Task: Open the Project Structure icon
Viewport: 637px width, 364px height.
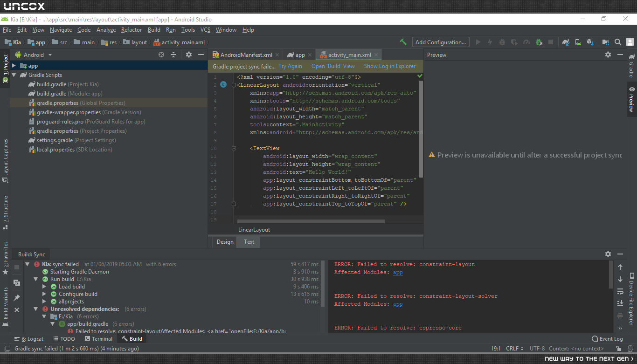Action: [x=606, y=42]
